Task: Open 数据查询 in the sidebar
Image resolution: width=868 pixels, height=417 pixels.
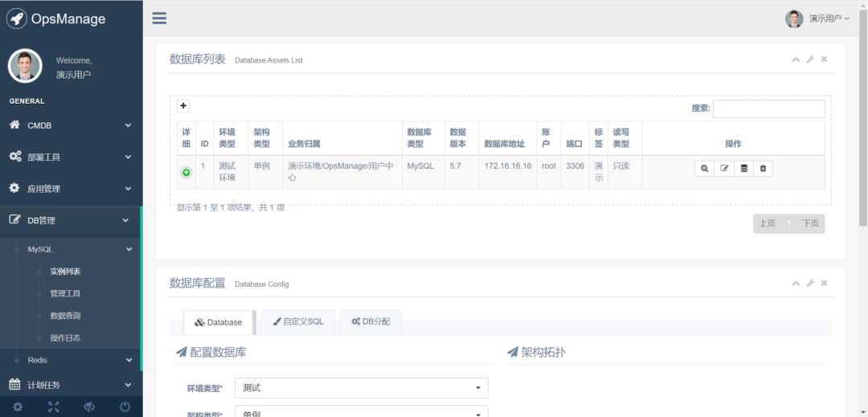Action: pos(65,316)
